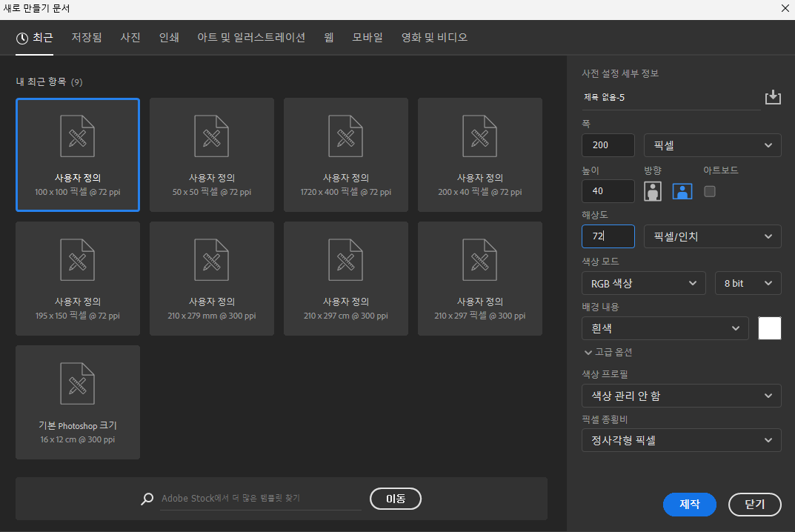Toggle the 100 x 100 픽셀 preset selection

(77, 154)
